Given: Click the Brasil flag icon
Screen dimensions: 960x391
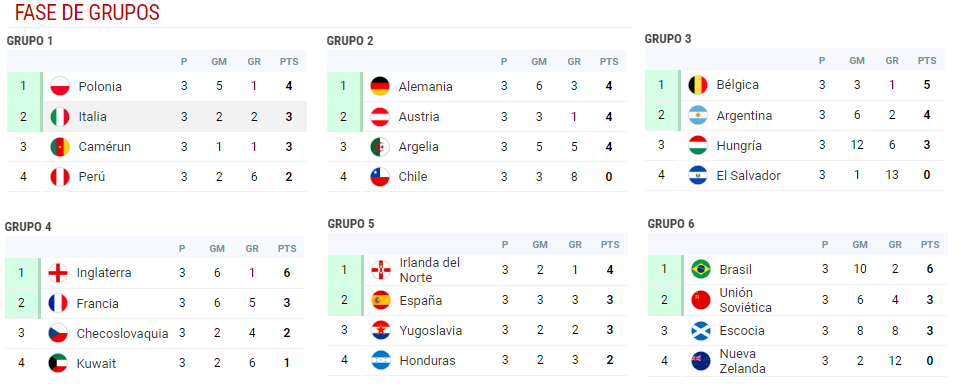Looking at the screenshot, I should click(701, 269).
